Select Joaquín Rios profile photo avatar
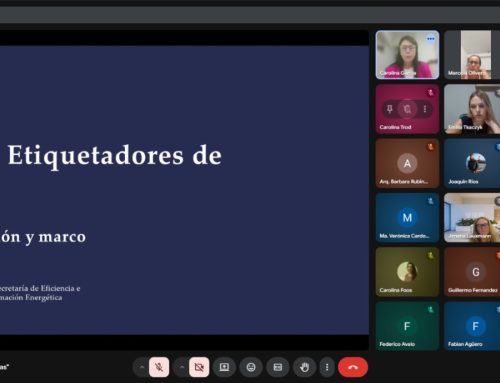The image size is (500, 383). (476, 163)
